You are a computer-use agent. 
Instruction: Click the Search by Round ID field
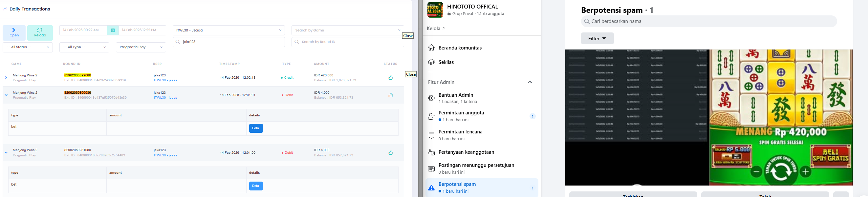point(348,42)
